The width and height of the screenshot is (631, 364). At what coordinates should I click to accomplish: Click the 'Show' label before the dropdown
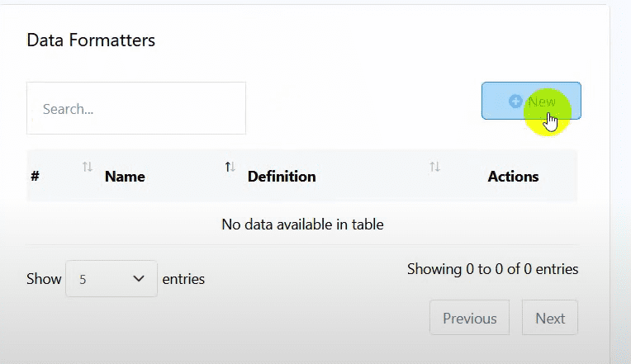point(44,279)
